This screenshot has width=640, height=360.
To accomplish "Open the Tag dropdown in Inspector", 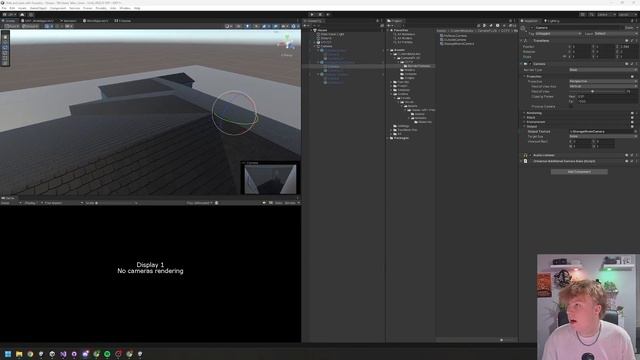I will point(558,33).
